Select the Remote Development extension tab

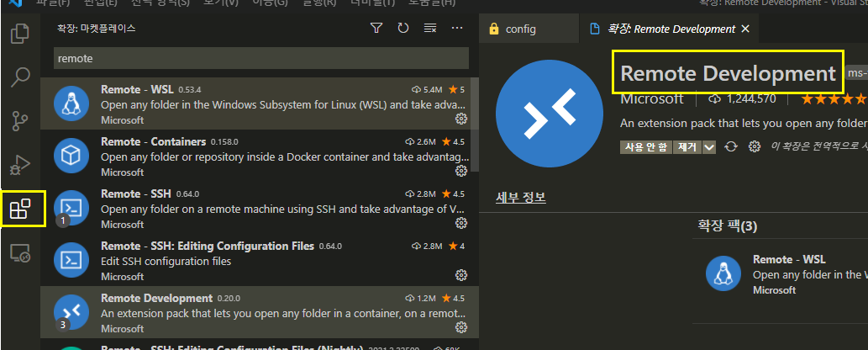tap(671, 29)
